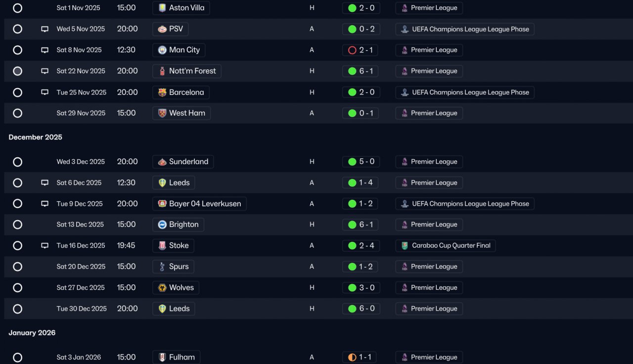The width and height of the screenshot is (633, 364).
Task: Click the Carabao Cup competition icon
Action: [x=405, y=246]
